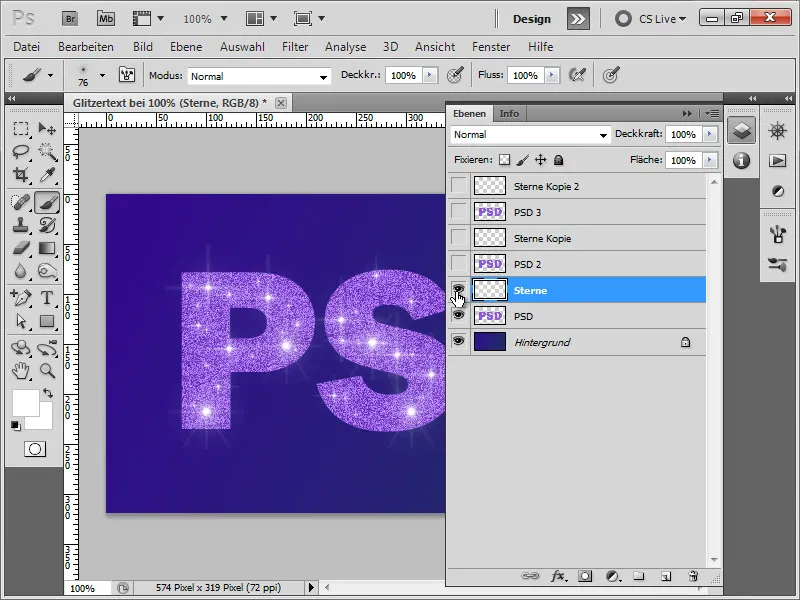The image size is (800, 600).
Task: Open the layer blend mode dropdown
Action: [x=530, y=135]
